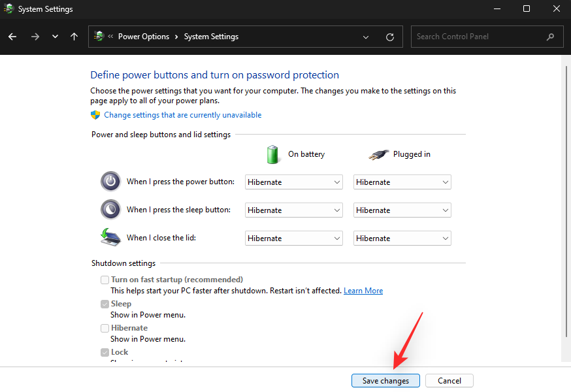
Task: Open the address bar history dropdown
Action: click(x=366, y=37)
